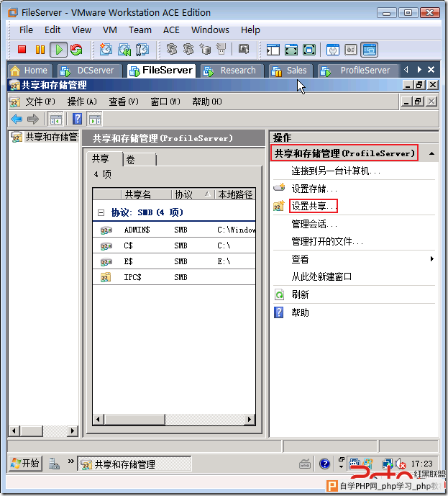Click the green Power On play icon
This screenshot has height=496, width=448.
tap(59, 50)
